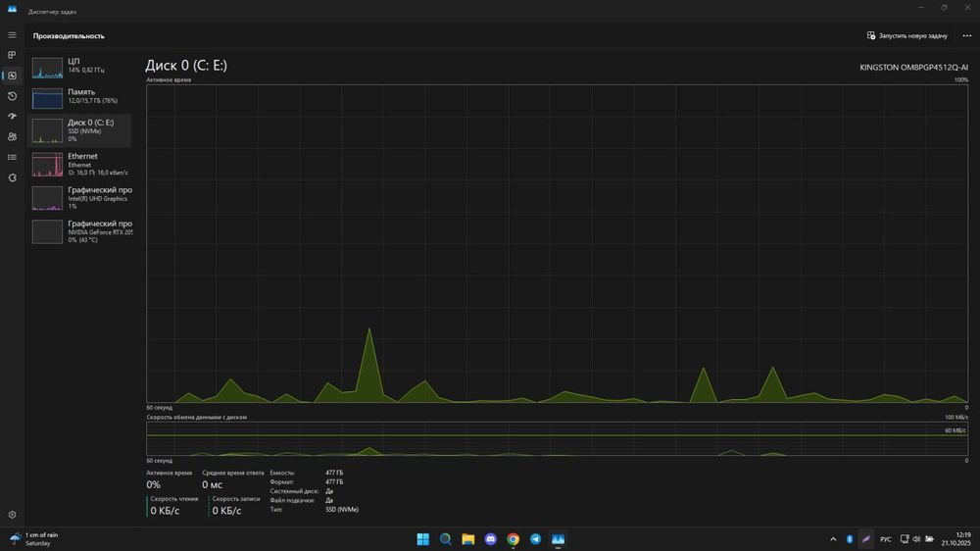The height and width of the screenshot is (551, 980).
Task: Open the App history icon
Action: 12,96
